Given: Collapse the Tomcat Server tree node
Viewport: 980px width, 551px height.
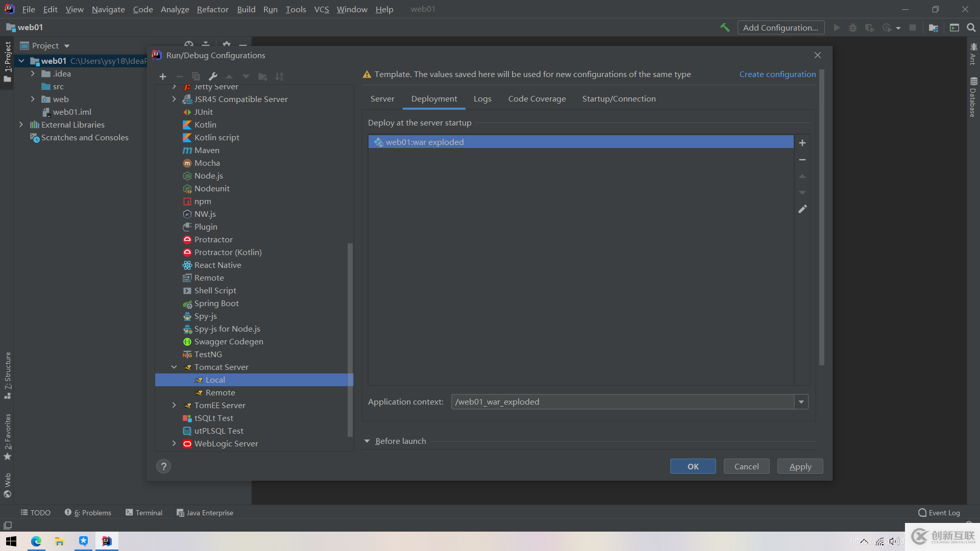Looking at the screenshot, I should (174, 367).
